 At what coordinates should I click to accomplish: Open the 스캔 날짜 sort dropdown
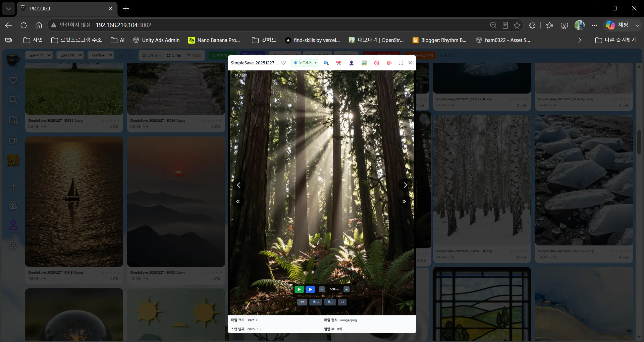pos(70,55)
